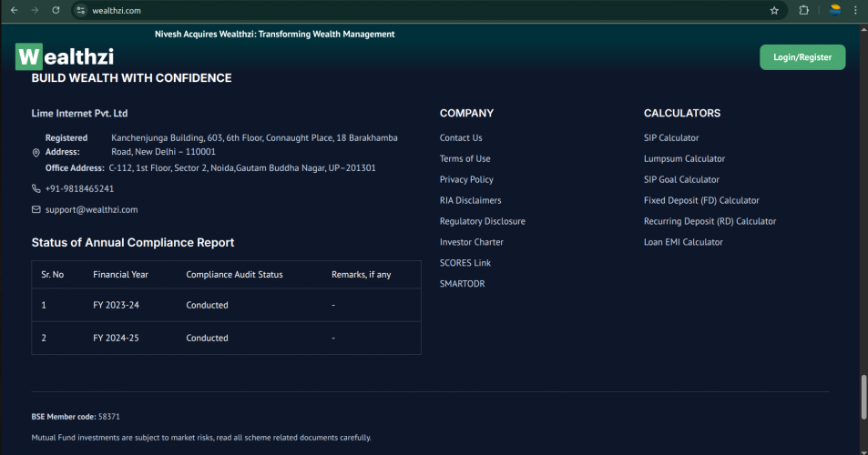Screen dimensions: 868x455
Task: Open Fixed Deposit (FD) Calculator
Action: [701, 200]
